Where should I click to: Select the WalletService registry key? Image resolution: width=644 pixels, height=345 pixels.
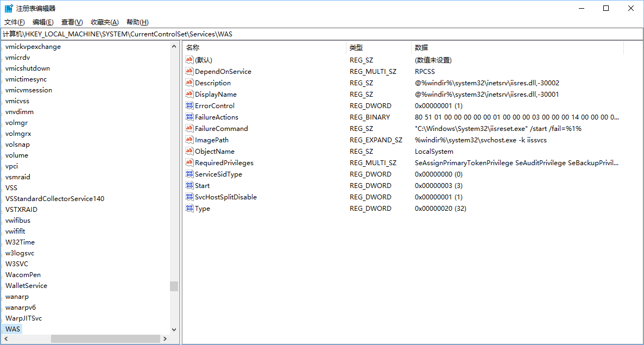(x=26, y=286)
